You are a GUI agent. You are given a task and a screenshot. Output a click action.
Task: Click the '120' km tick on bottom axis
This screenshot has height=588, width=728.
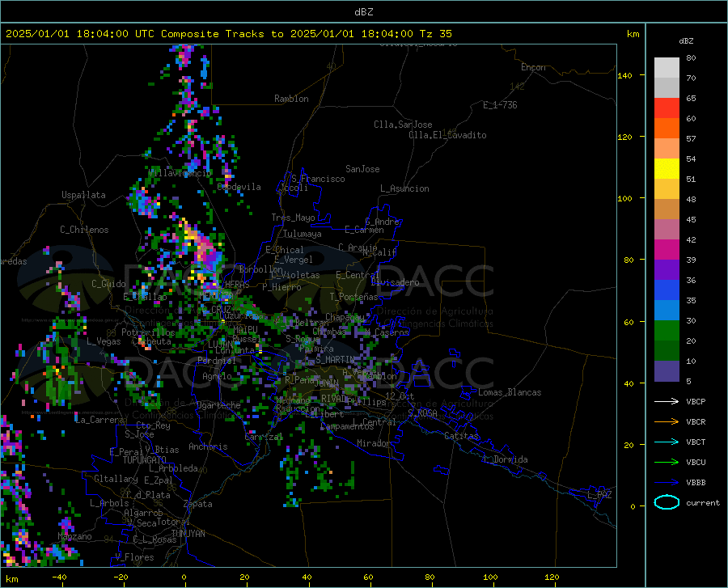coord(552,577)
